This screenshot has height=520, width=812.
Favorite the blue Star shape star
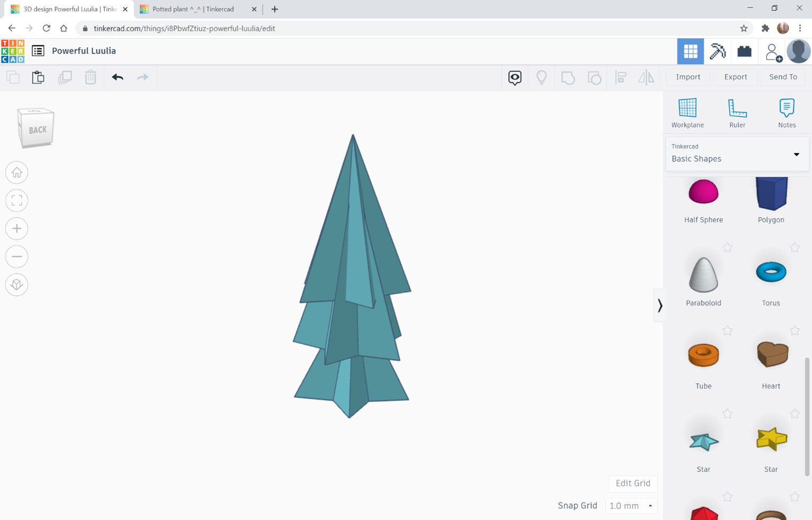pyautogui.click(x=727, y=414)
